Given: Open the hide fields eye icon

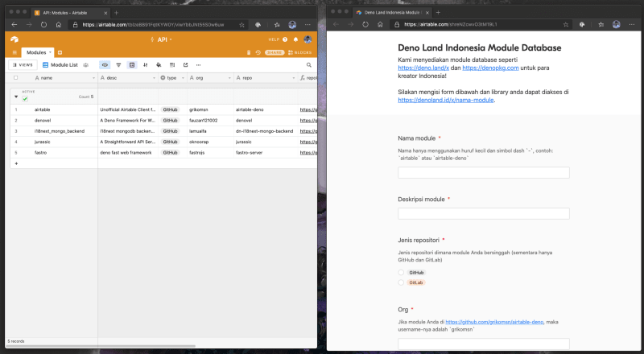Looking at the screenshot, I should point(105,65).
